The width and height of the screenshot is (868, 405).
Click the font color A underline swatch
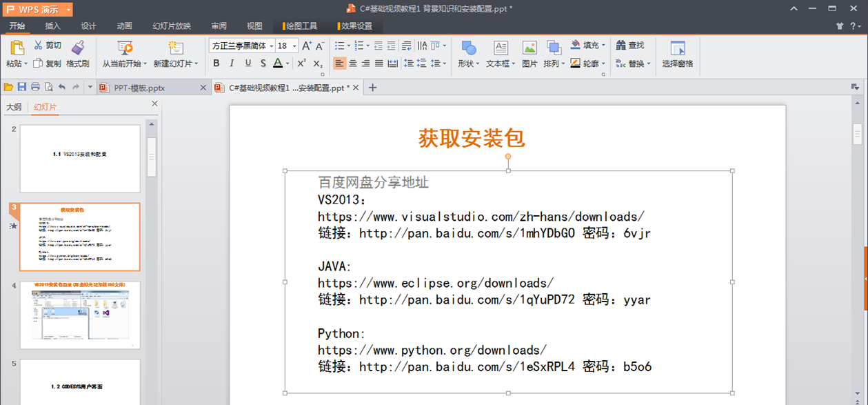(277, 63)
